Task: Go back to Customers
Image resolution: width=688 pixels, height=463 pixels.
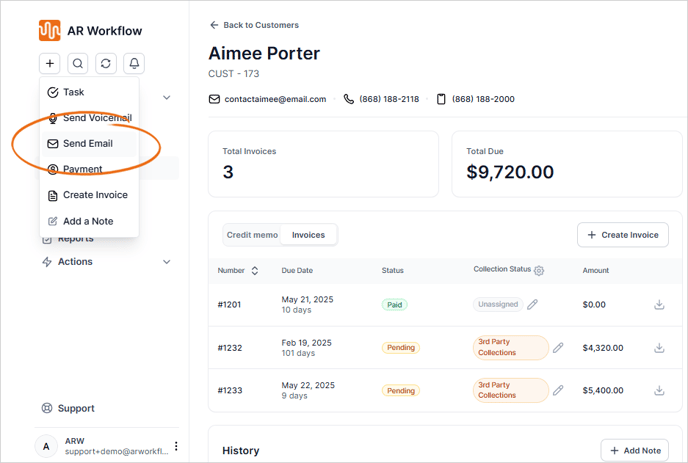Action: [x=254, y=25]
